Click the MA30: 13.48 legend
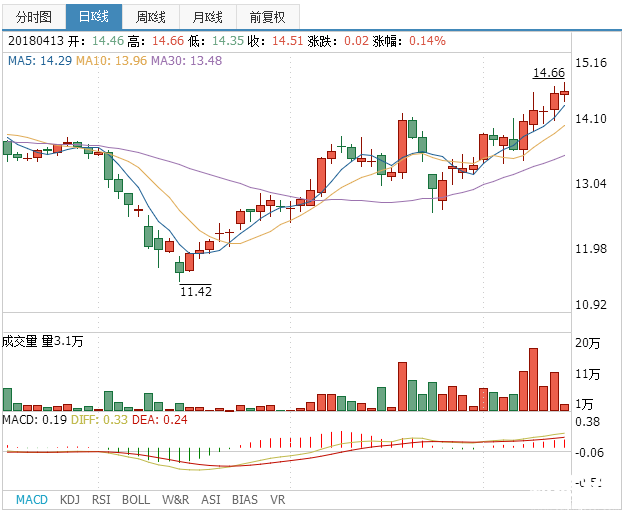The width and height of the screenshot is (625, 516). 186,61
